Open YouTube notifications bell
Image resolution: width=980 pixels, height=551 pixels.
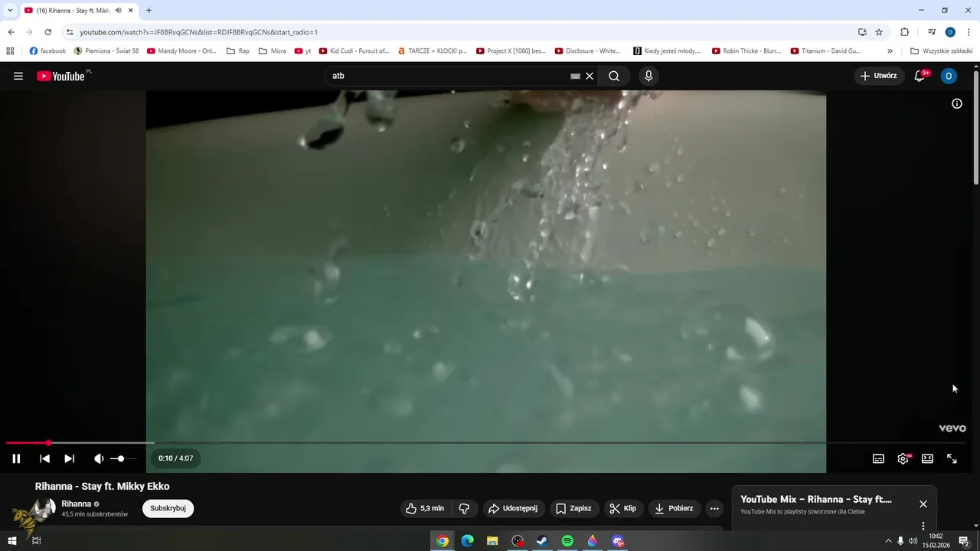click(920, 76)
